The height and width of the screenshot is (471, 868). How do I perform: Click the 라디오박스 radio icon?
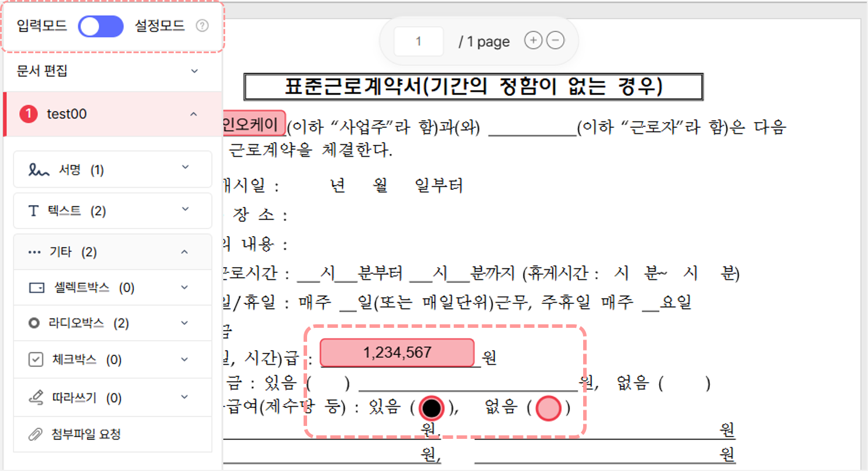pos(35,323)
